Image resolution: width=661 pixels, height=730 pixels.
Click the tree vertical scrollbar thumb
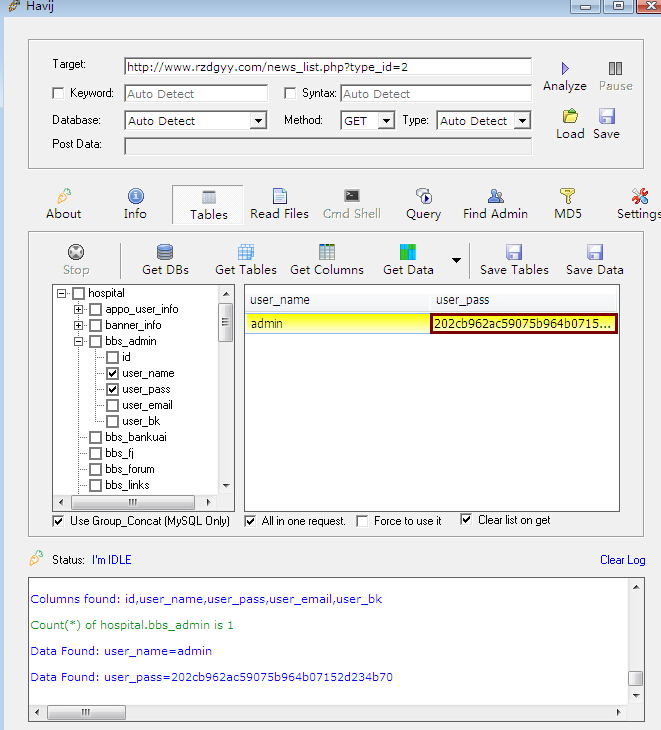point(226,322)
